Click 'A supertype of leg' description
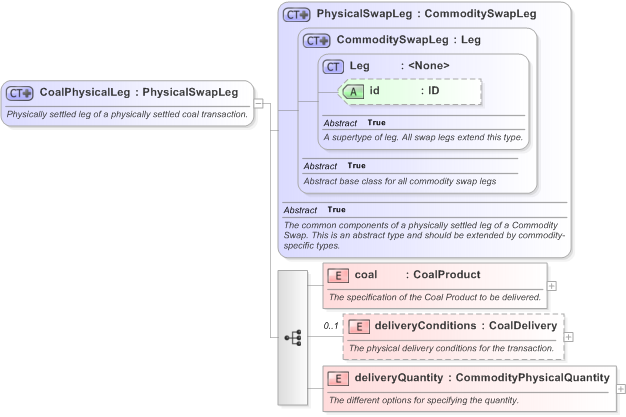Viewport: 626px width, 417px height. [x=423, y=137]
